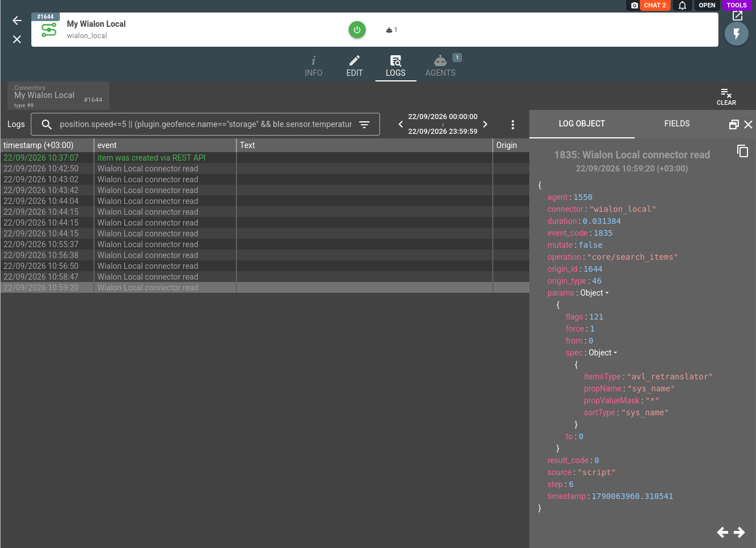The width and height of the screenshot is (756, 548).
Task: Go to previous day in date range
Action: [x=401, y=124]
